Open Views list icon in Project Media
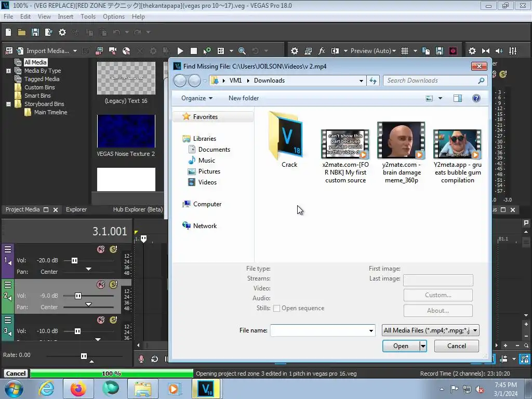This screenshot has width=532, height=399. 221,51
